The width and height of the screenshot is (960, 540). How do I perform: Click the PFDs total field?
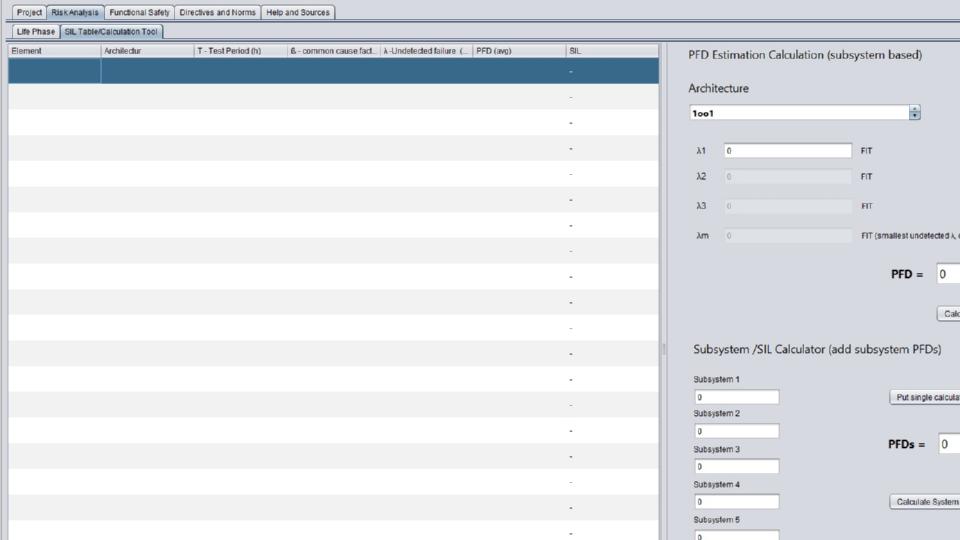[948, 444]
